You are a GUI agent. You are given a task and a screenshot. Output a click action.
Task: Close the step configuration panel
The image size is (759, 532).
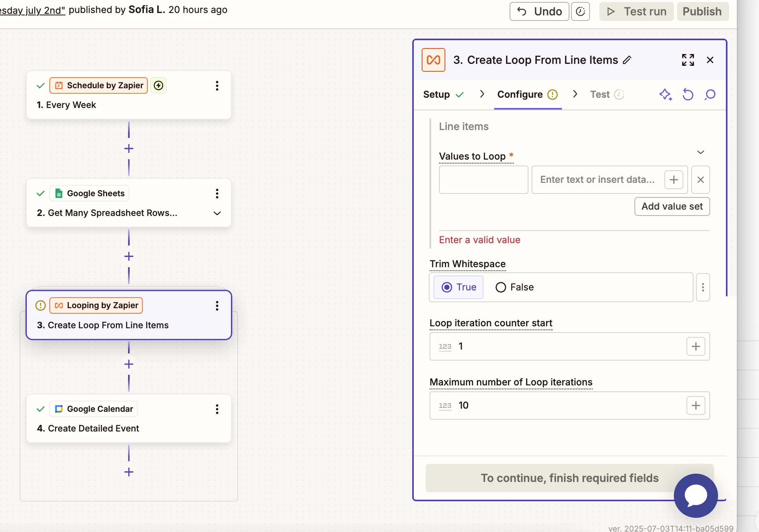pos(710,60)
